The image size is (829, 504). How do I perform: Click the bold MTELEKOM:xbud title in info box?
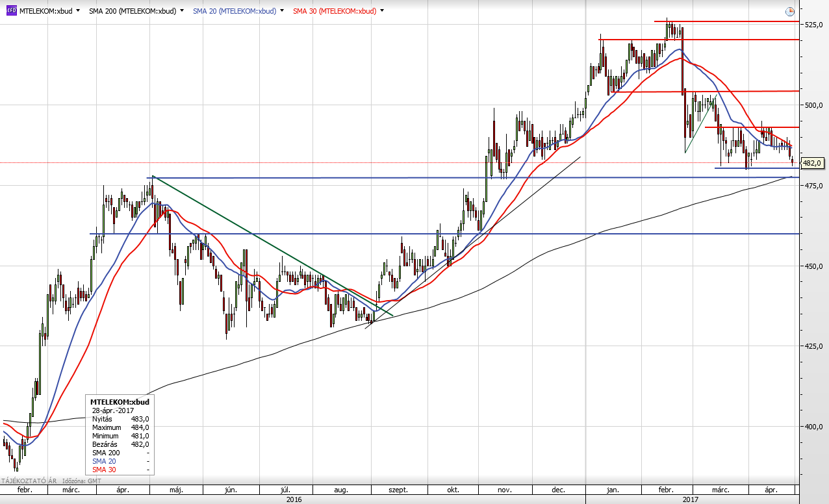pyautogui.click(x=118, y=402)
